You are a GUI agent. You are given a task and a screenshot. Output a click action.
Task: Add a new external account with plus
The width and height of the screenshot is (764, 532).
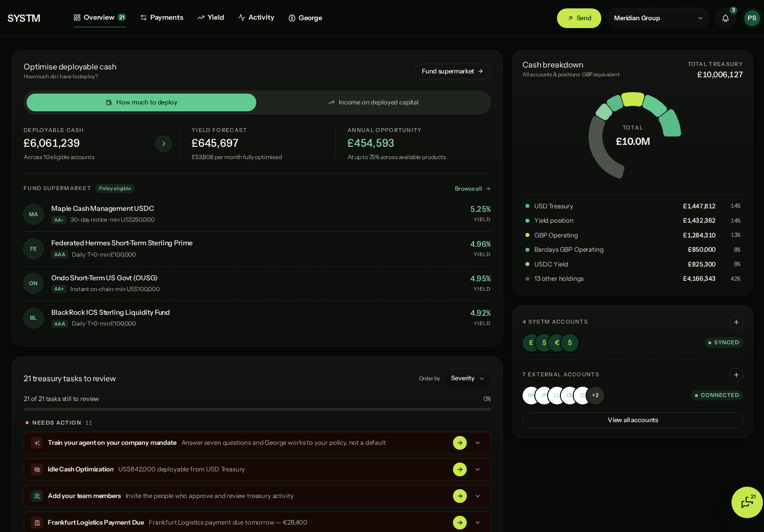click(736, 375)
